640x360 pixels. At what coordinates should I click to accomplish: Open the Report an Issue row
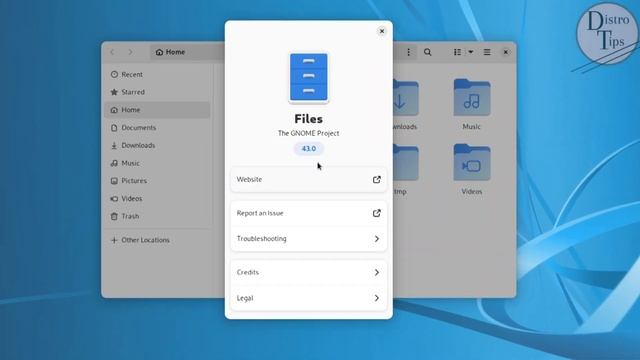[x=309, y=213]
